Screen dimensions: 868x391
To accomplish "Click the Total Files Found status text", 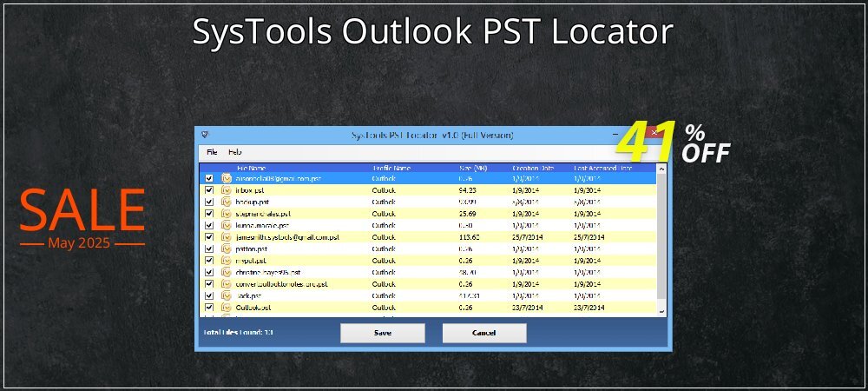I will 239,333.
